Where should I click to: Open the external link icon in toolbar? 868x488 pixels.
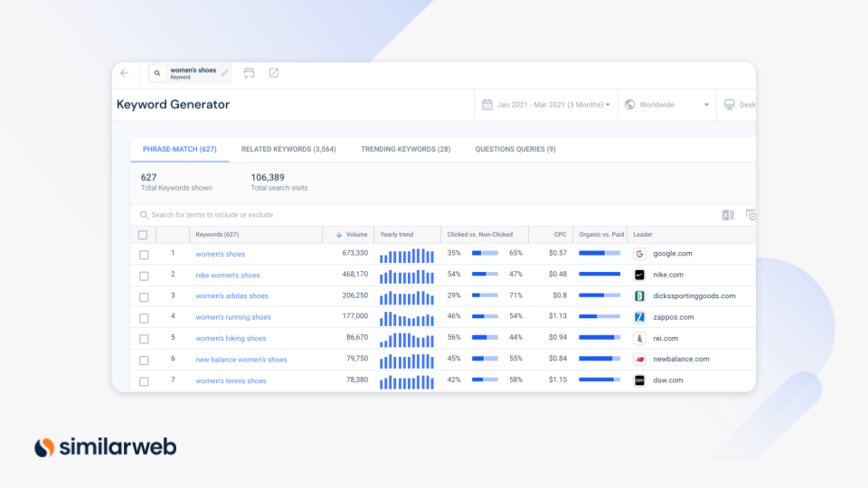274,73
